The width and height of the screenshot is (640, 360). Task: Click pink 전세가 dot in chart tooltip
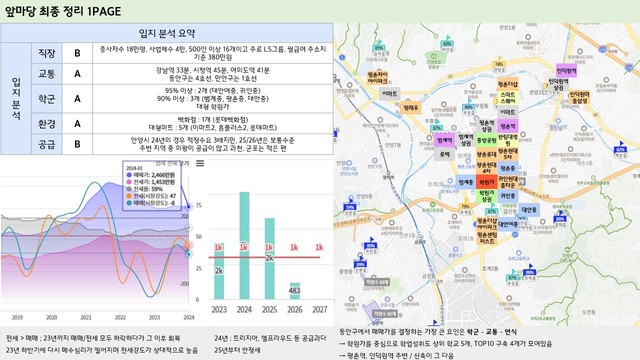(x=129, y=182)
